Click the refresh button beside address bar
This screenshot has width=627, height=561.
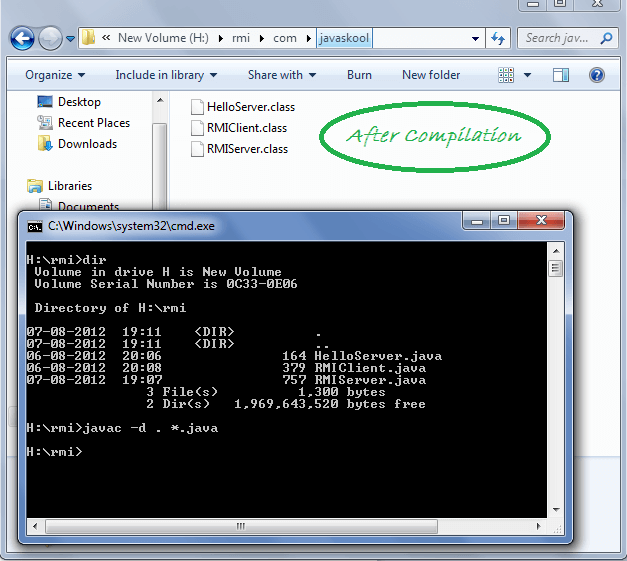[498, 39]
